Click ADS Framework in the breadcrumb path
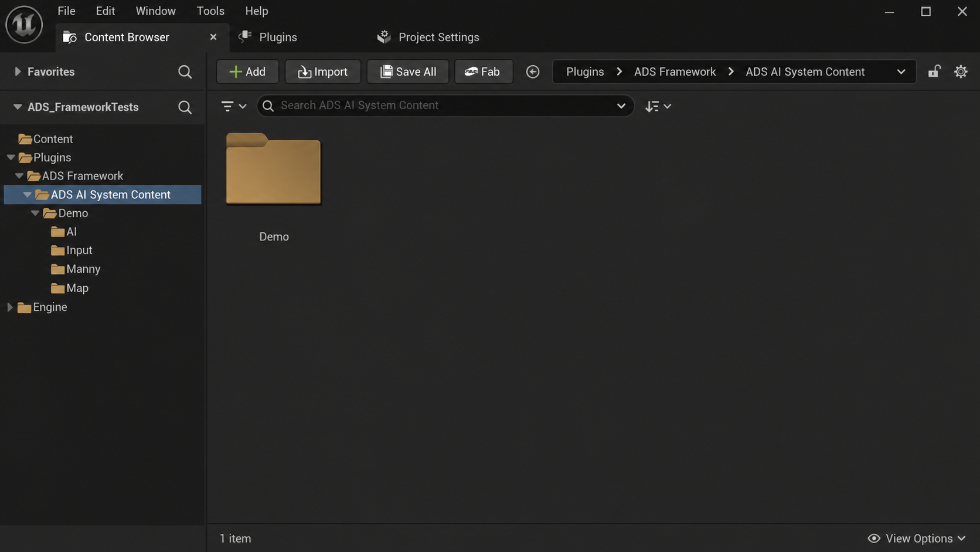The image size is (980, 552). (x=675, y=72)
